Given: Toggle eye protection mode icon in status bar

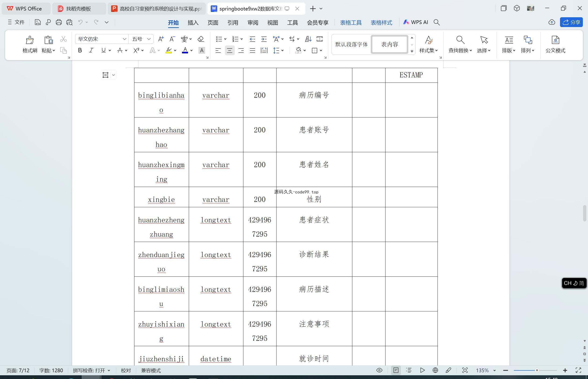Looking at the screenshot, I should [379, 370].
